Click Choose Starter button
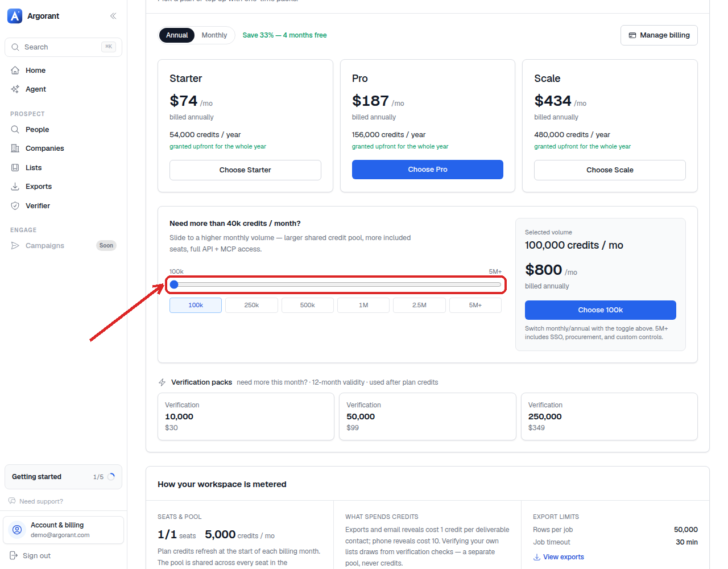 click(245, 170)
